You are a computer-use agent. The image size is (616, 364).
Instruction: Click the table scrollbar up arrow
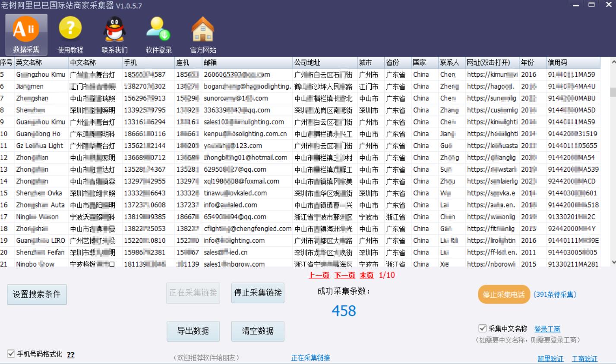613,62
